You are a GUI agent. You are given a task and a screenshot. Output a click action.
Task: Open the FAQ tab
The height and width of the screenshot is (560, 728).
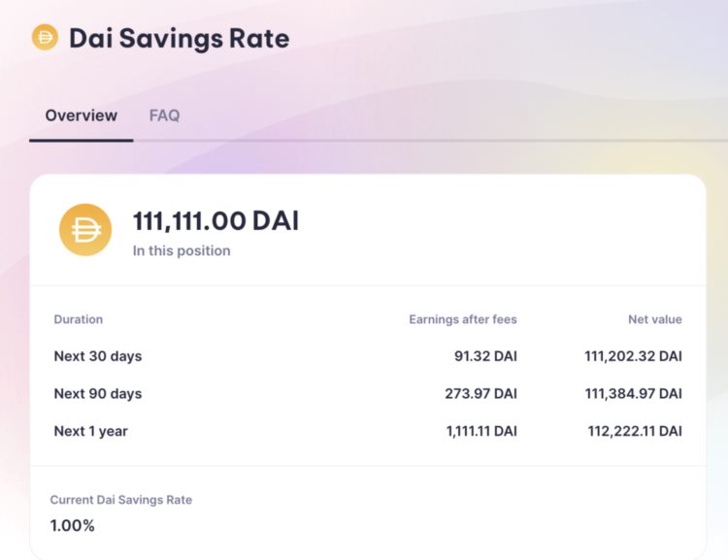pyautogui.click(x=164, y=115)
